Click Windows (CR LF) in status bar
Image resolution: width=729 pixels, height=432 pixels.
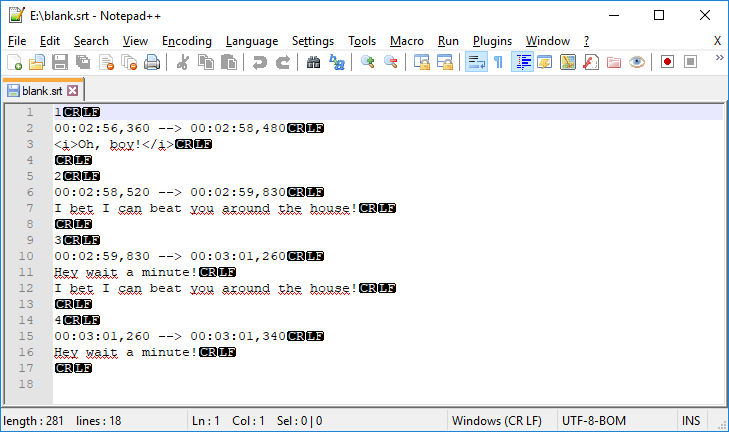click(x=497, y=421)
